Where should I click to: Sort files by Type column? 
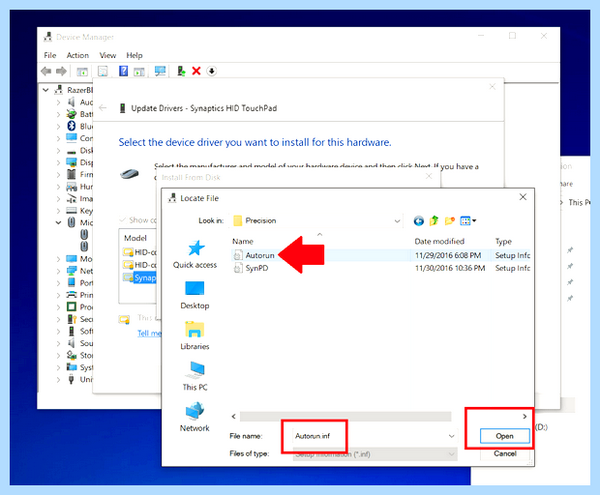[x=504, y=241]
